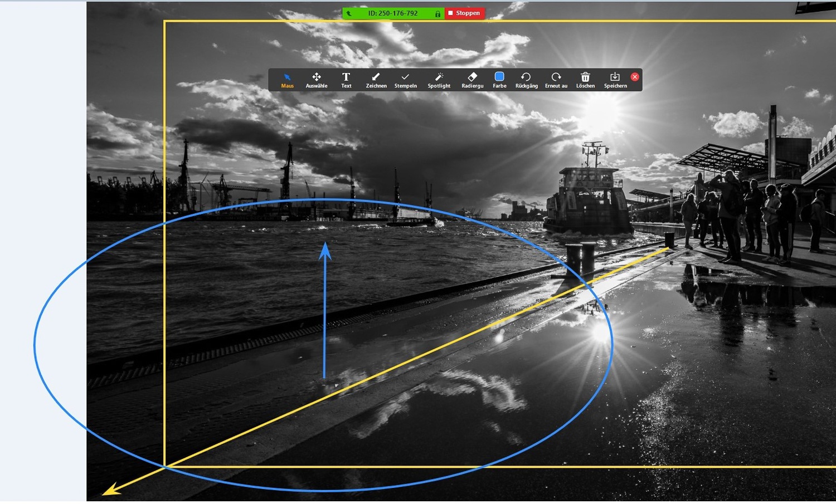836x504 pixels.
Task: Select the Radiergummi eraser tool
Action: pos(472,80)
